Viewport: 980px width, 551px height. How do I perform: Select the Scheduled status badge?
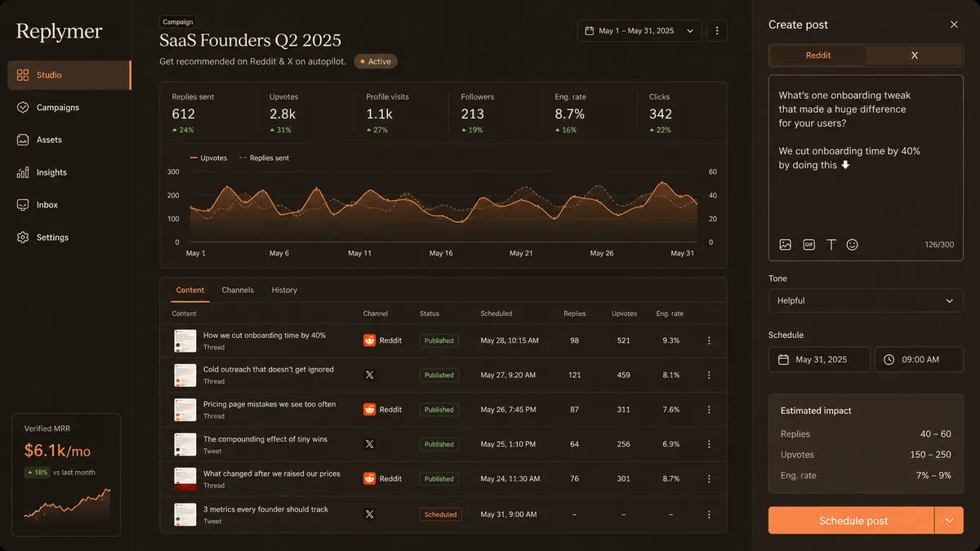point(440,515)
